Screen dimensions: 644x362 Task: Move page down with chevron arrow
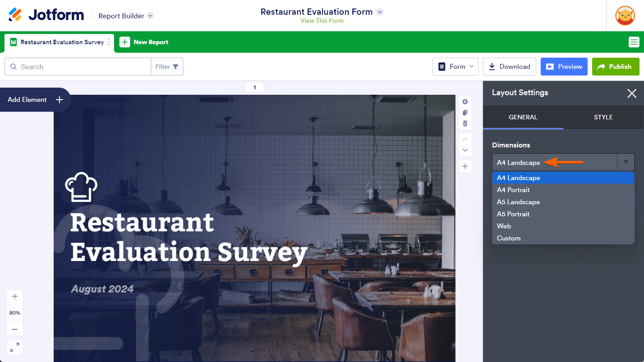(465, 150)
